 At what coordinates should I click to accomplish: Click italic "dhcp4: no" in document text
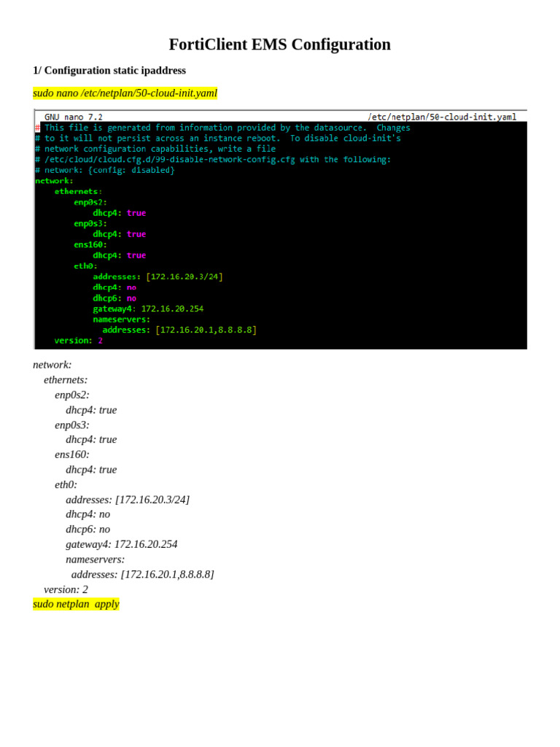pyautogui.click(x=88, y=514)
